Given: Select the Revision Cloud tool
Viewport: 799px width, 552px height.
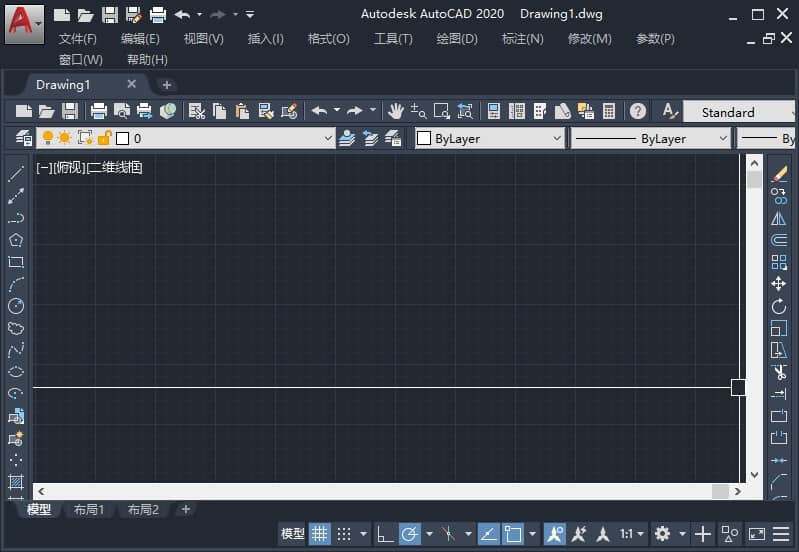Looking at the screenshot, I should point(16,328).
